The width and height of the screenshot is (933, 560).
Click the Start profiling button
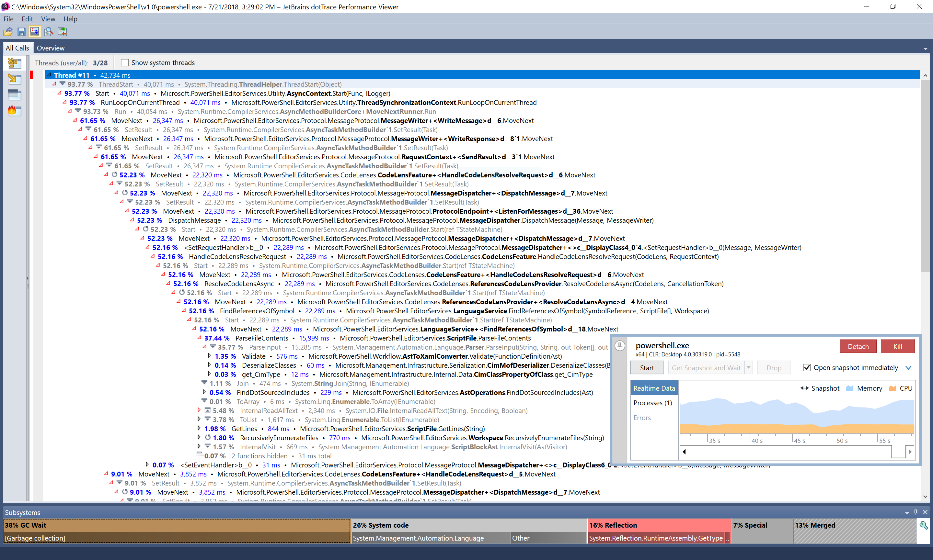point(647,367)
